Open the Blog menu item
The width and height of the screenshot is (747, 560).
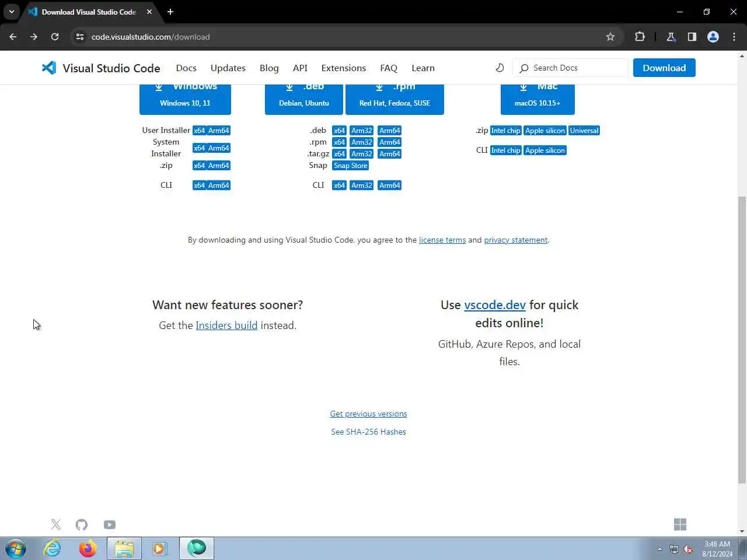[269, 68]
